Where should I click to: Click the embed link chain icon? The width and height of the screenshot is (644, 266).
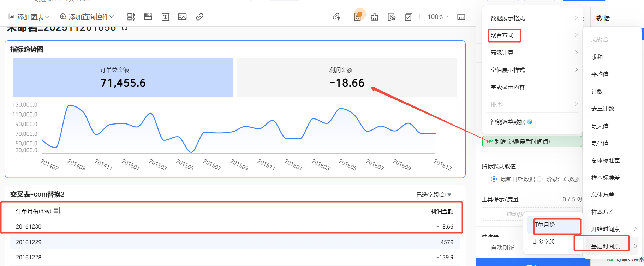tap(199, 17)
